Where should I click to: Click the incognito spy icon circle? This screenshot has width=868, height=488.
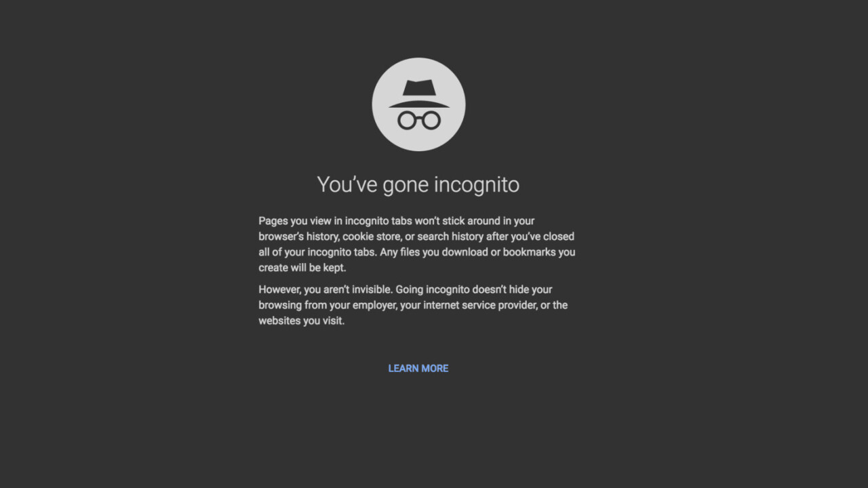(418, 104)
